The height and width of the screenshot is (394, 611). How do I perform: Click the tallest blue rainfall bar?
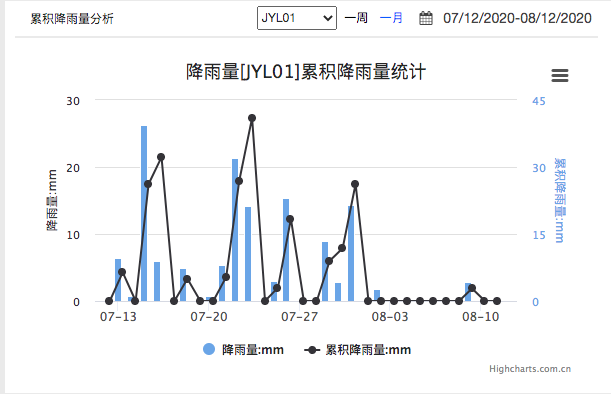[x=144, y=214]
